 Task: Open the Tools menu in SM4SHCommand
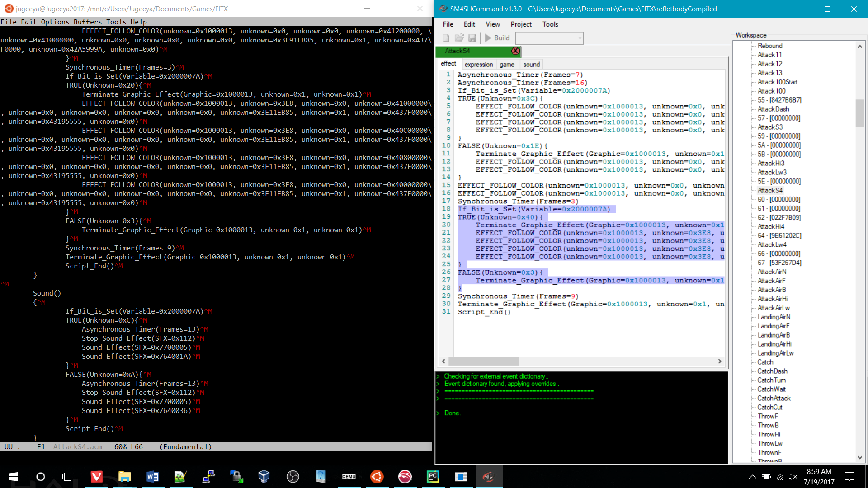pyautogui.click(x=550, y=24)
